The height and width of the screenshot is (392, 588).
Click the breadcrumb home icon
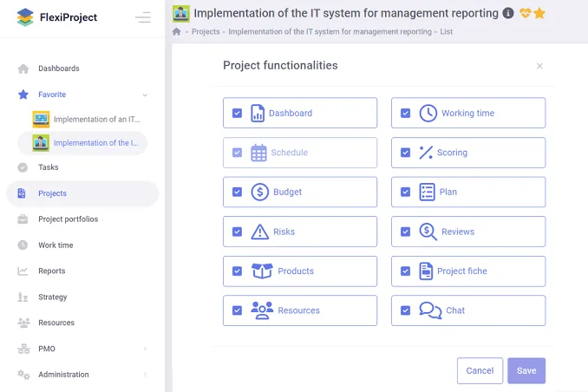(x=177, y=31)
